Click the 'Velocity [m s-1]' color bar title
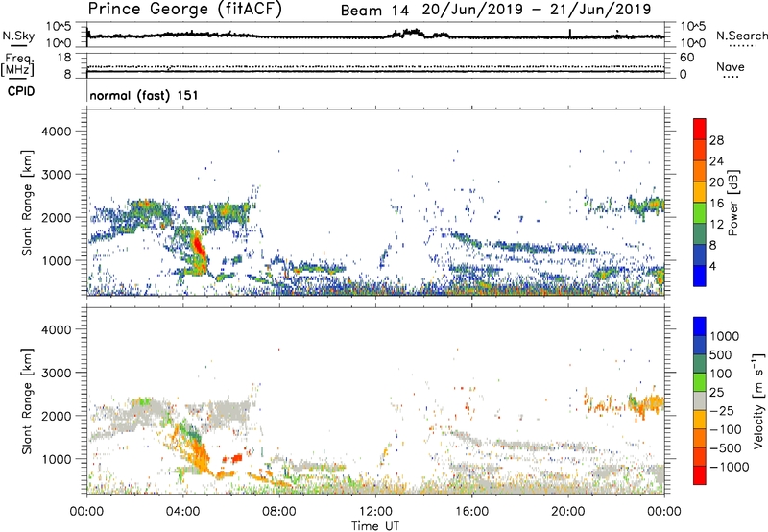This screenshot has width=768, height=532. [x=758, y=400]
